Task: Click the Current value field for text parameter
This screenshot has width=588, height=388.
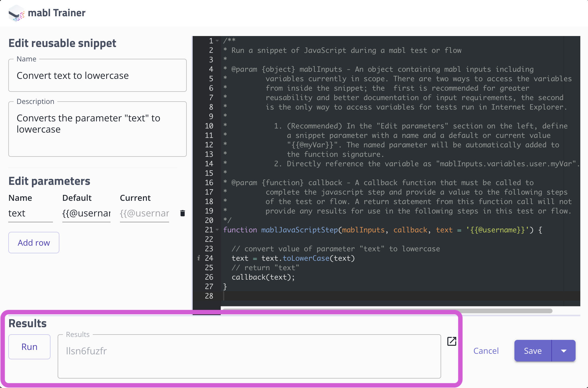Action: tap(144, 213)
